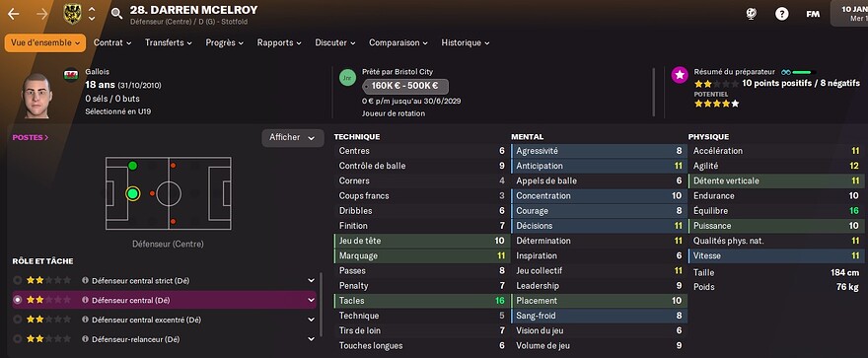Viewport: 868px width, 358px height.
Task: Open the Contrat menu
Action: coord(112,42)
